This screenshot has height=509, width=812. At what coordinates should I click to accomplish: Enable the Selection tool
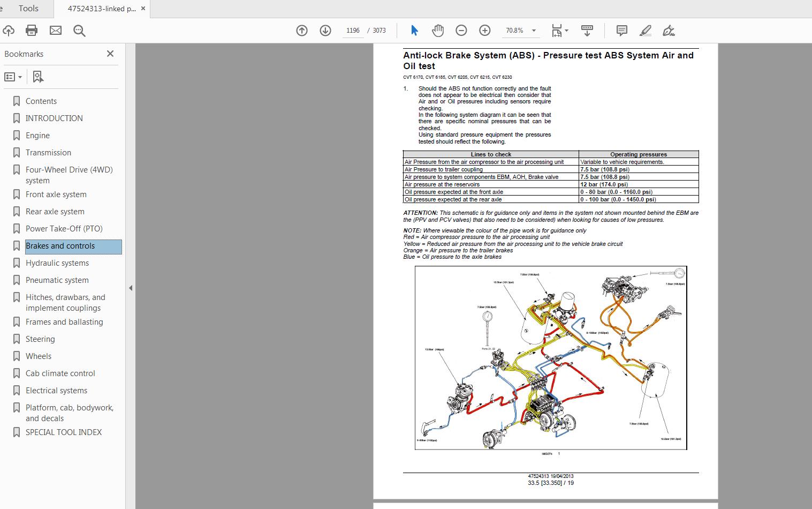(413, 31)
